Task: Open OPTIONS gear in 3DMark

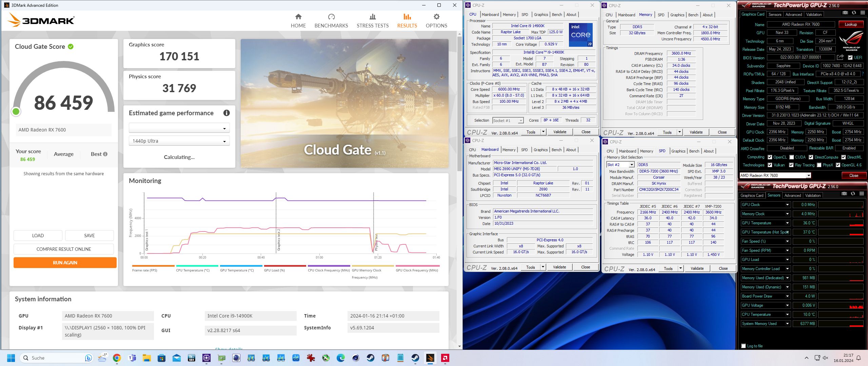Action: pyautogui.click(x=436, y=21)
